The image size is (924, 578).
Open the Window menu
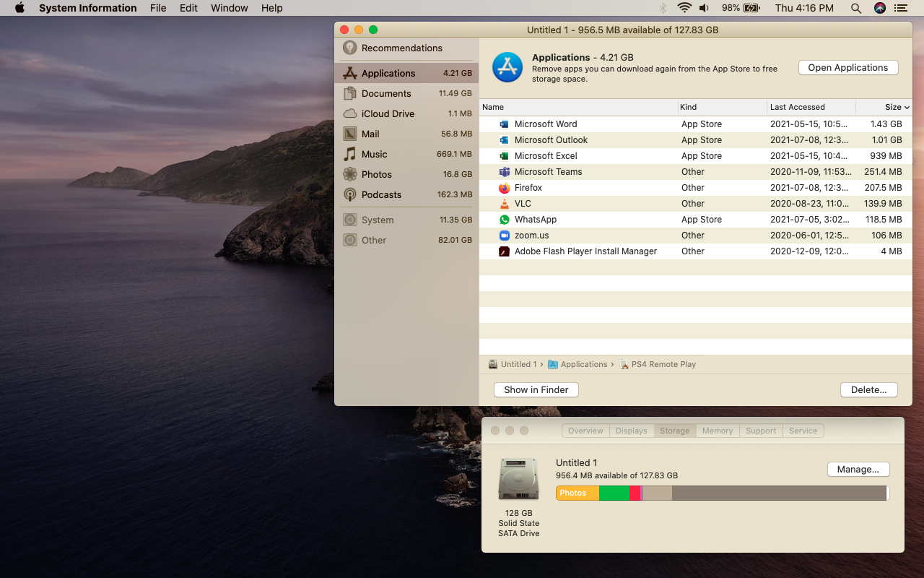tap(230, 8)
